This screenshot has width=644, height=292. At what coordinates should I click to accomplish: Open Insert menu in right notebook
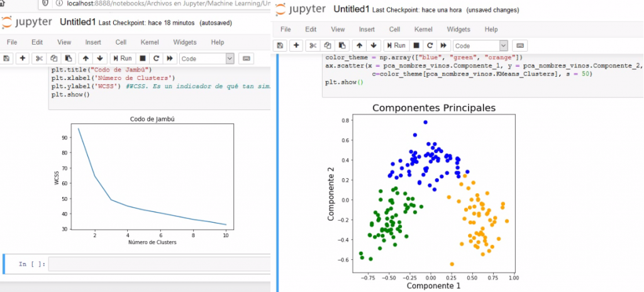click(x=367, y=29)
